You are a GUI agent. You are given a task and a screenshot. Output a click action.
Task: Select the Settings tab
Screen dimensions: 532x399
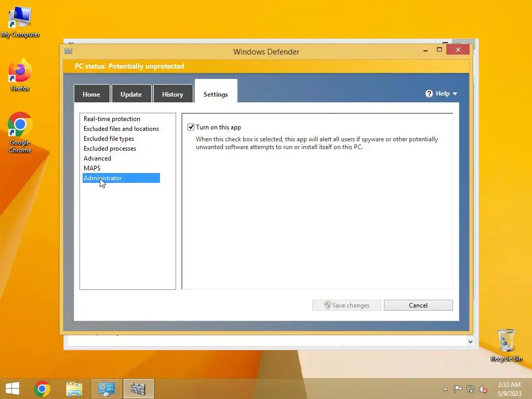pos(216,91)
